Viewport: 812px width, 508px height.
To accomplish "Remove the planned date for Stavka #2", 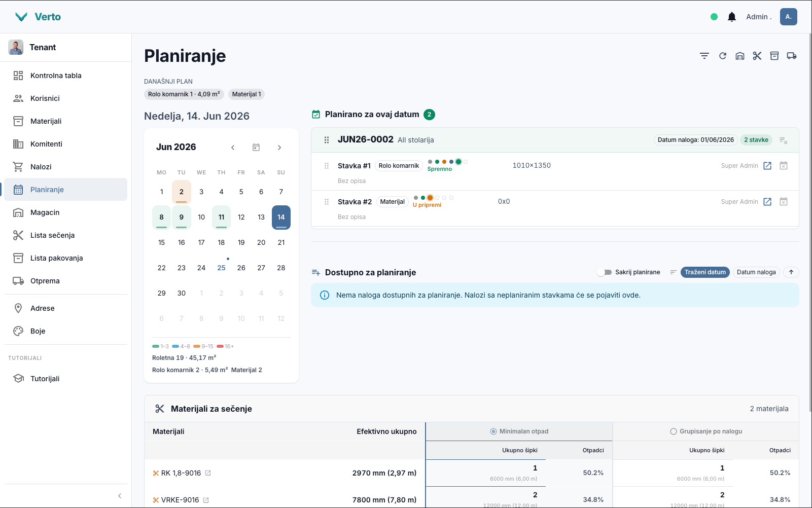I will coord(784,202).
